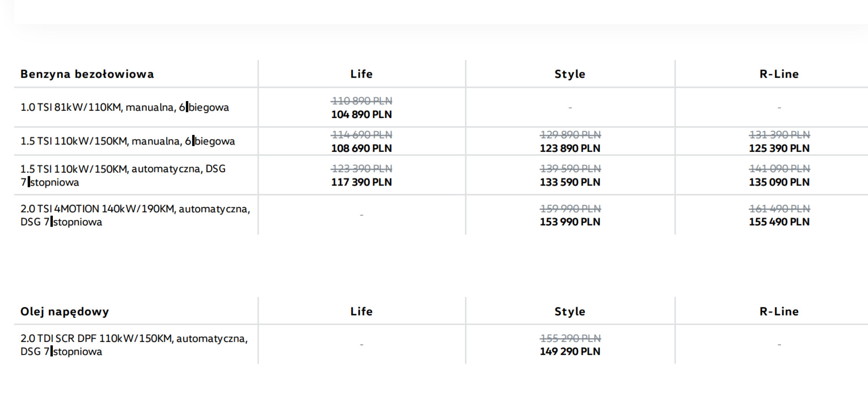The height and width of the screenshot is (405, 868).
Task: Click the 153 990 PLN Style price
Action: point(570,222)
